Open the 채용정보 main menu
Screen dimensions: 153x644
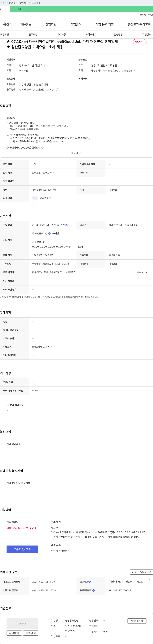(26, 24)
